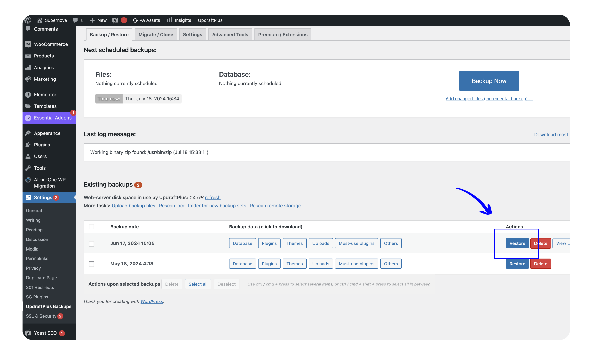Open the Yoast icon in top bar

(x=115, y=20)
